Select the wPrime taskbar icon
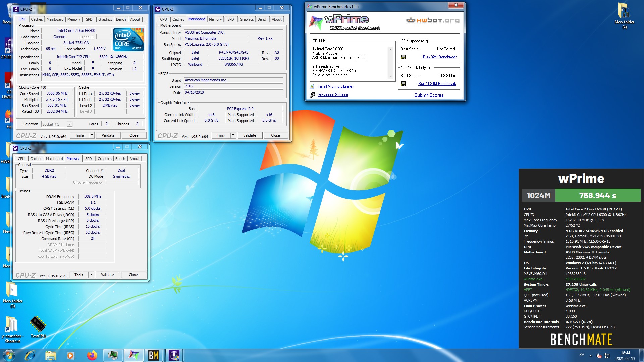 click(x=133, y=355)
